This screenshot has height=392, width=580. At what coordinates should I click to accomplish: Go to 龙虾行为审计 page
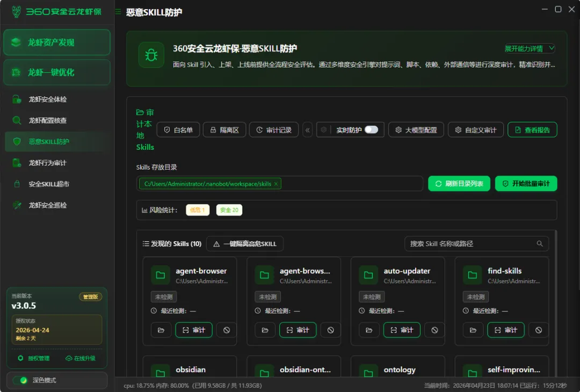coord(57,163)
